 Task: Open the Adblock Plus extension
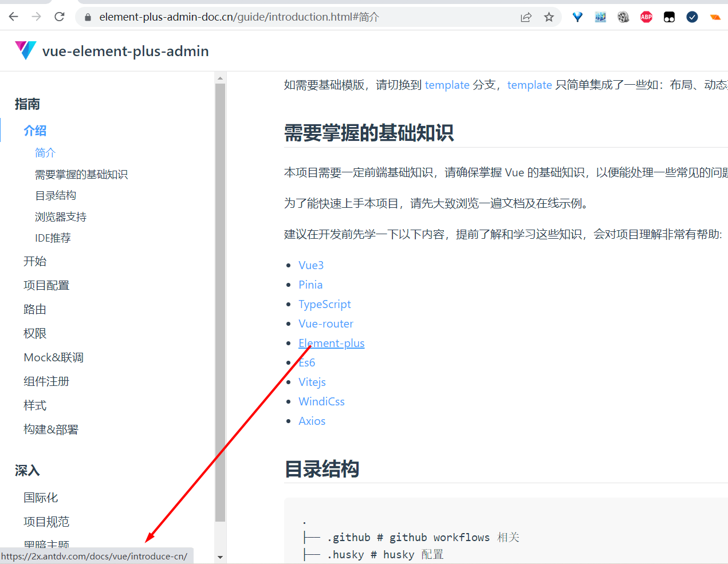(646, 17)
